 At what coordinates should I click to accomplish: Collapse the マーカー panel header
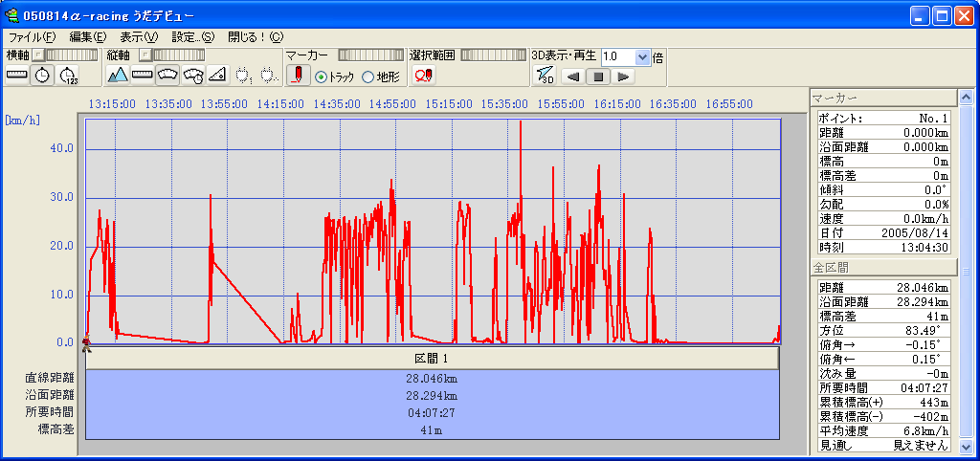point(882,98)
